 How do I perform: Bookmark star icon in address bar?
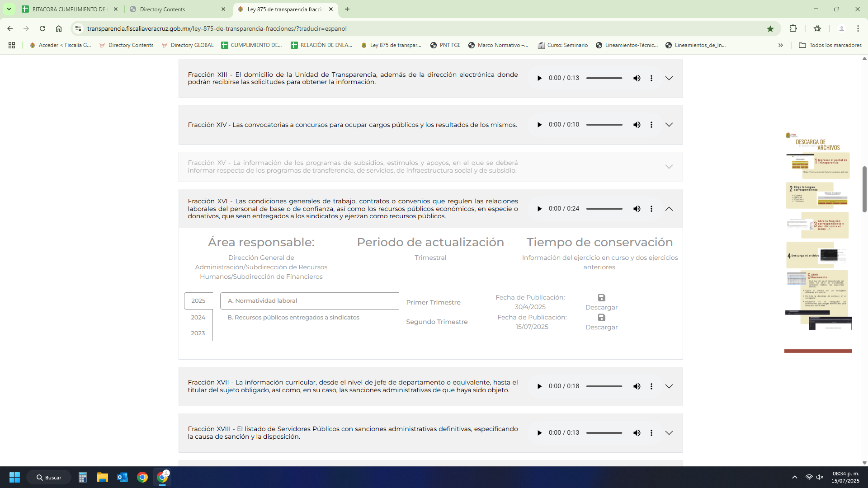(770, 28)
